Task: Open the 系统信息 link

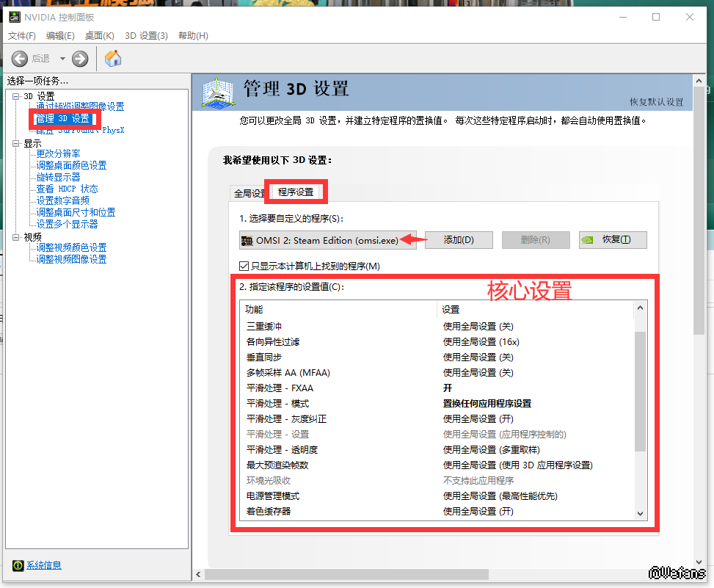Action: [44, 565]
